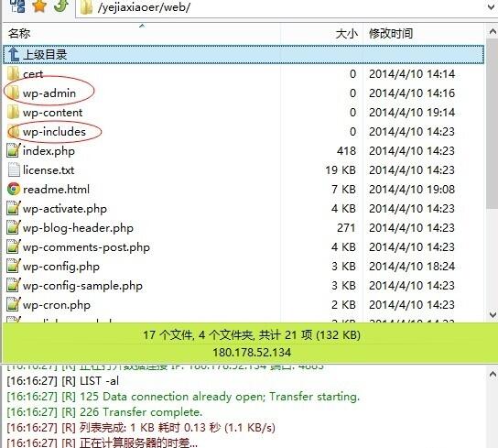Select the cert folder name
Viewport: 498px width, 448px height.
point(33,74)
